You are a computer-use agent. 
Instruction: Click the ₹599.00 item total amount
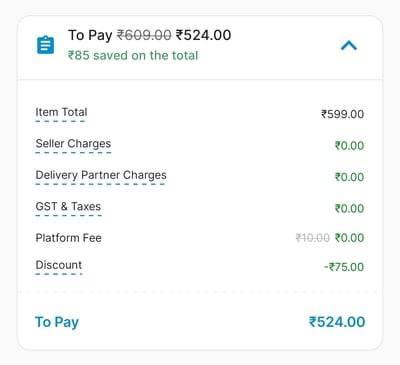pyautogui.click(x=342, y=114)
